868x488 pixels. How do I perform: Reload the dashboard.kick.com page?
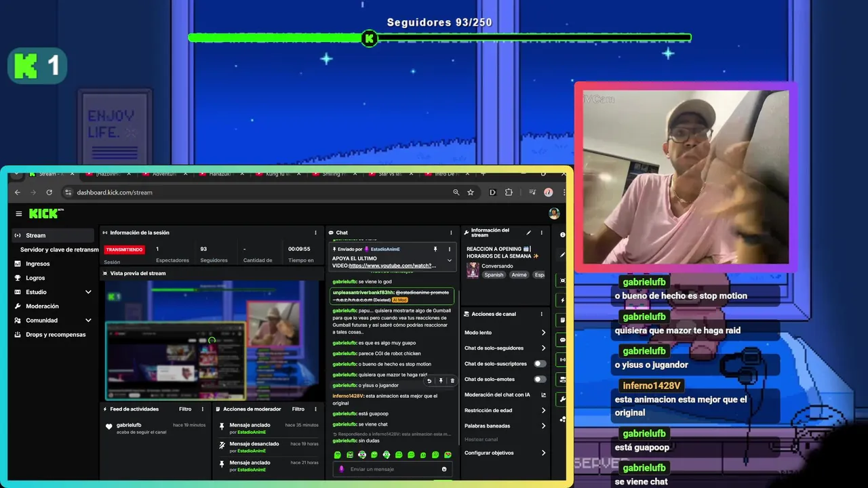pyautogui.click(x=49, y=192)
